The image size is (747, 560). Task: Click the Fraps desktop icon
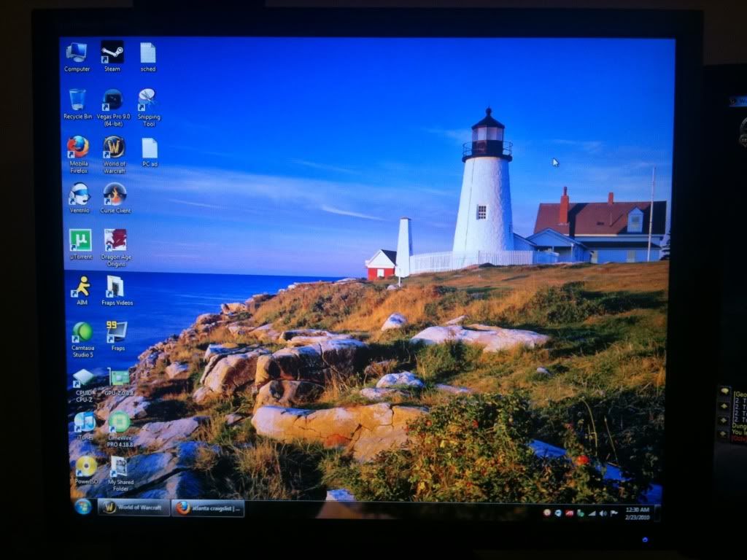tap(117, 332)
